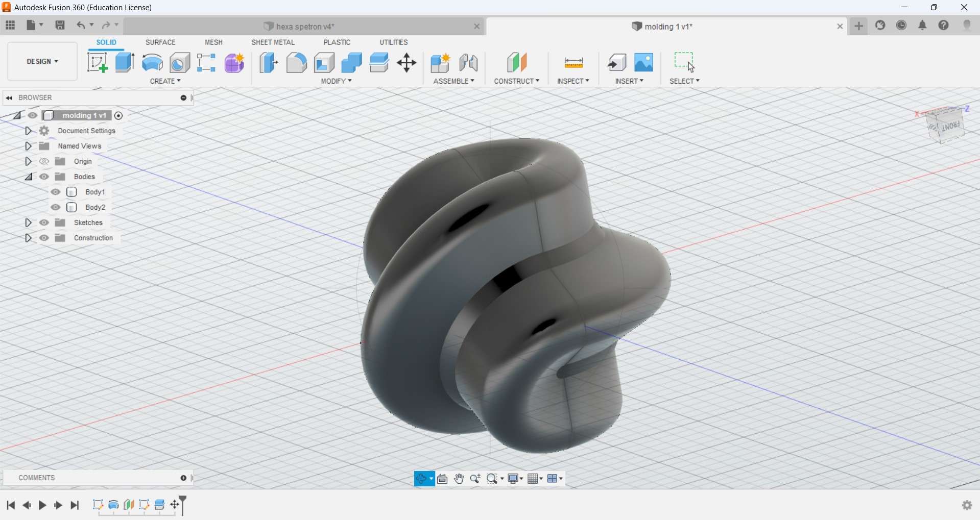Show the hidden Origin folder
Viewport: 980px width, 520px height.
[44, 161]
